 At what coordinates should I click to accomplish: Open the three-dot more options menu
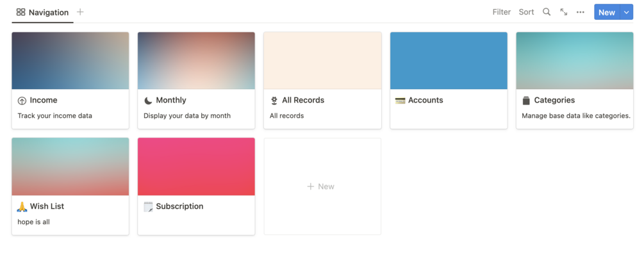[581, 12]
